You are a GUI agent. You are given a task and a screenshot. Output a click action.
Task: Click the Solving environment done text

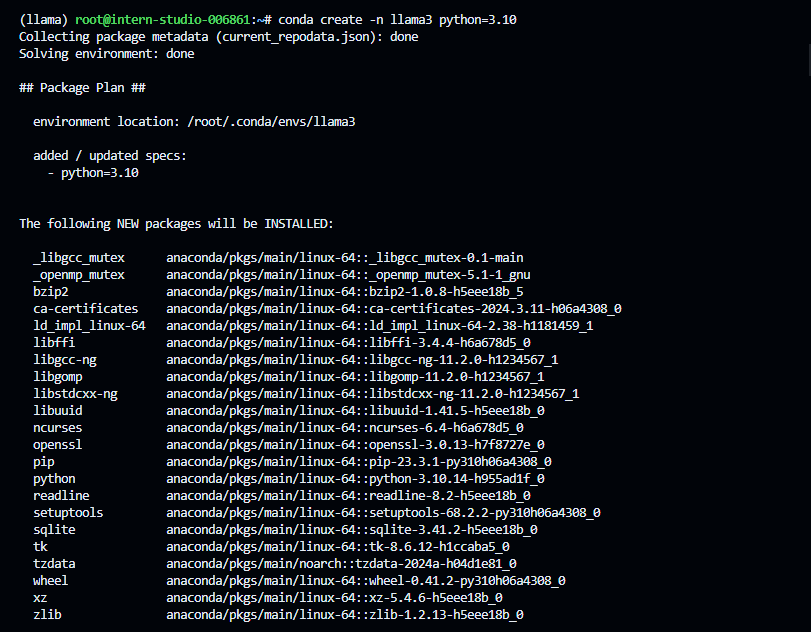(x=103, y=53)
